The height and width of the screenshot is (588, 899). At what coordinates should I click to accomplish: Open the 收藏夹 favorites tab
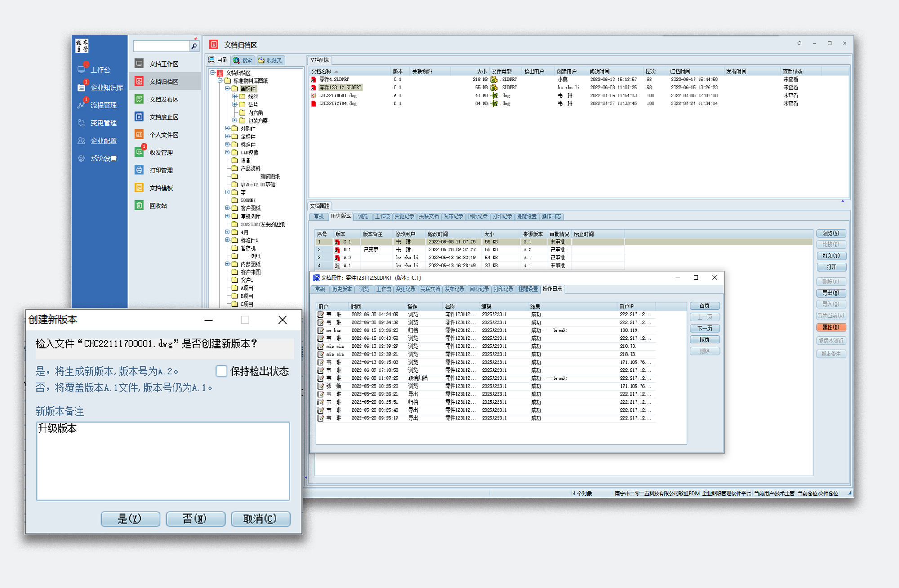(x=270, y=60)
